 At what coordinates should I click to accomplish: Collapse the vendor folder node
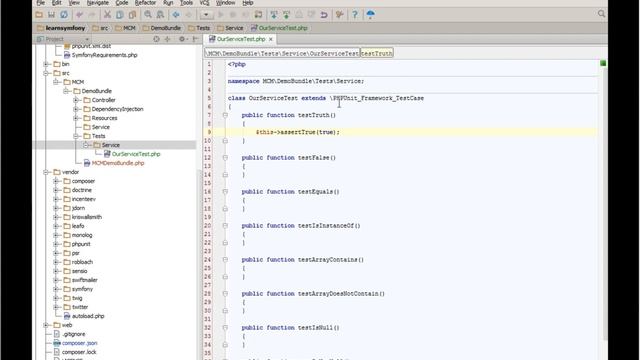(x=46, y=172)
